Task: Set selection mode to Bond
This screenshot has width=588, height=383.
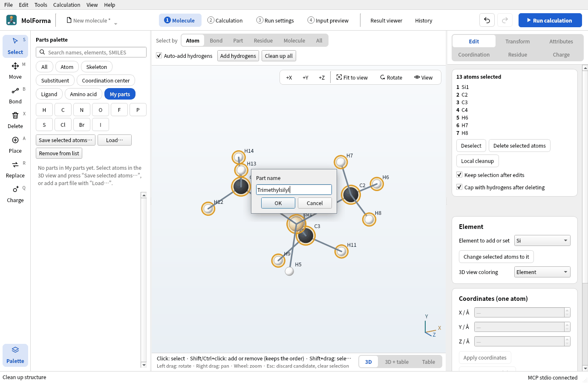Action: point(216,40)
